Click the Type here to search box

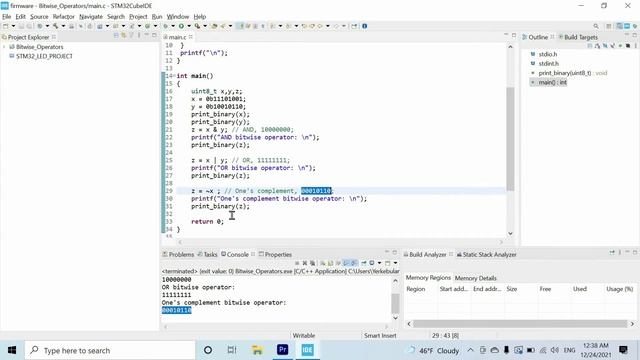click(x=110, y=350)
